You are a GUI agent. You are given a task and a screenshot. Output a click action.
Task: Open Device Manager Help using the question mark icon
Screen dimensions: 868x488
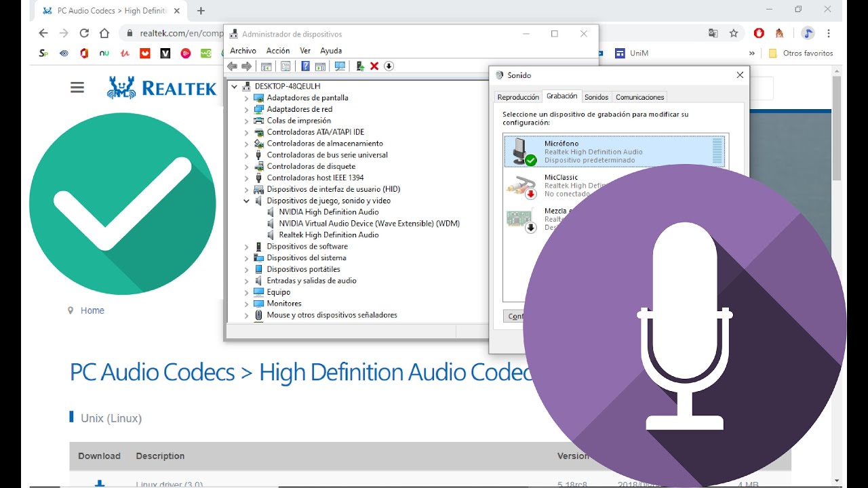tap(307, 66)
